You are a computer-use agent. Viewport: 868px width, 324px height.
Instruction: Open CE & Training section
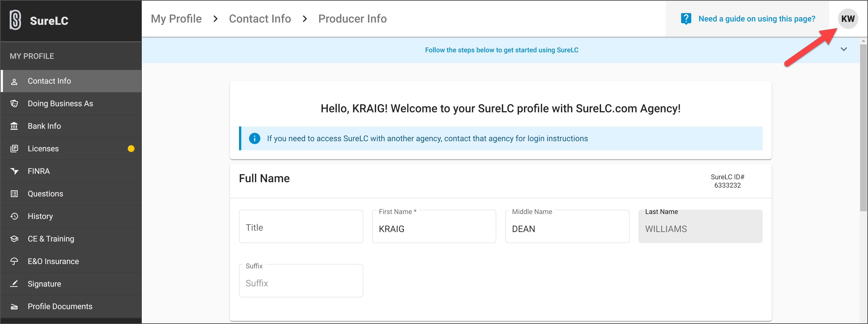[71, 239]
